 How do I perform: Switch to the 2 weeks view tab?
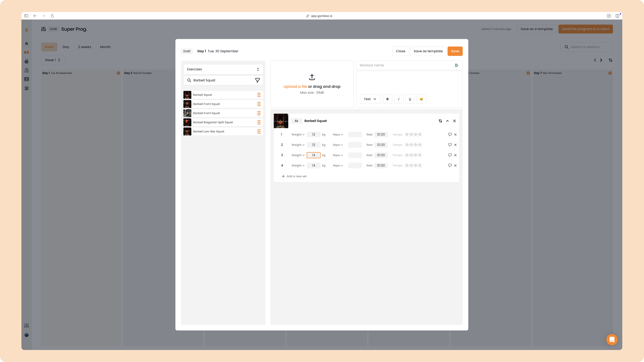[x=84, y=47]
